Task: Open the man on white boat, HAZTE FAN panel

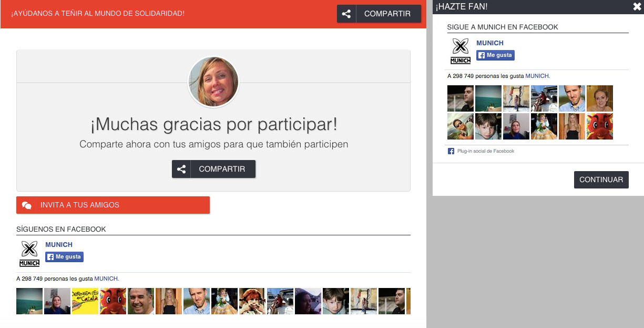Action: point(544,98)
